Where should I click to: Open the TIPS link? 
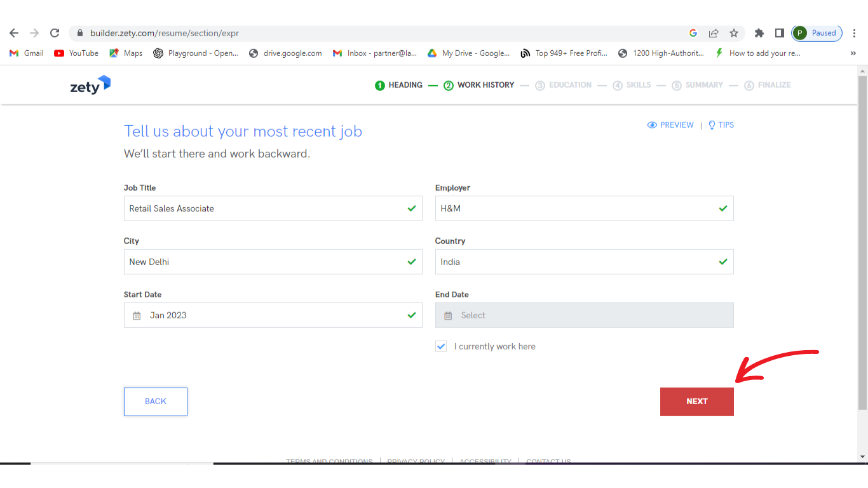tap(721, 125)
